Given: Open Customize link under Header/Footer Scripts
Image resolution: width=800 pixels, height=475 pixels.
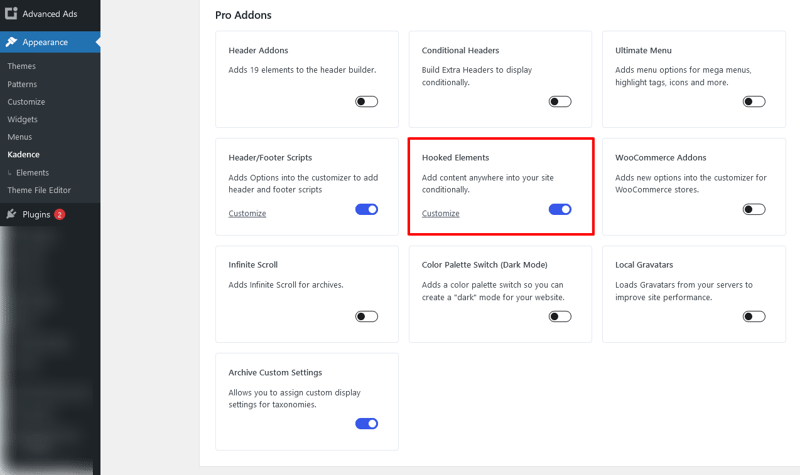Looking at the screenshot, I should (247, 213).
